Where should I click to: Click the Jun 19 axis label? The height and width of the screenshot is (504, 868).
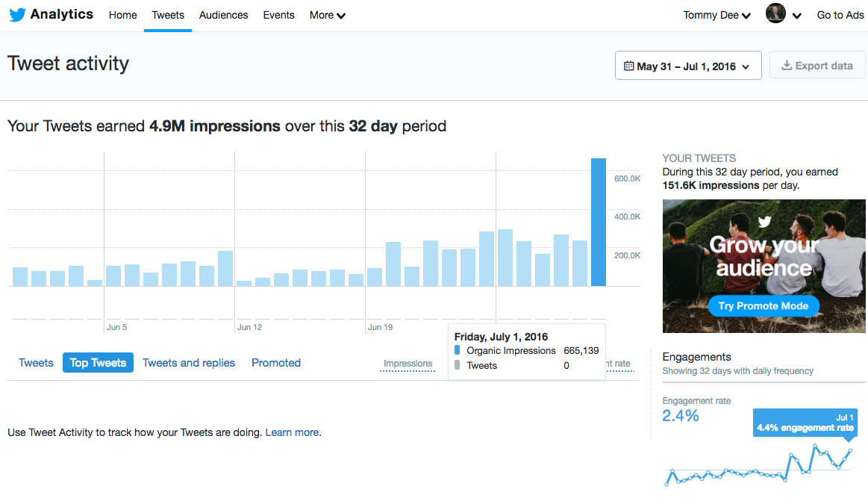pyautogui.click(x=381, y=327)
